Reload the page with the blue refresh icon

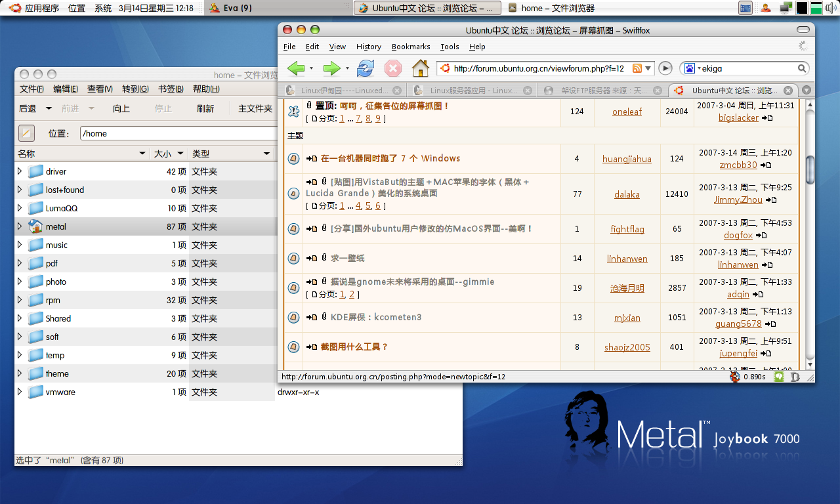[365, 68]
